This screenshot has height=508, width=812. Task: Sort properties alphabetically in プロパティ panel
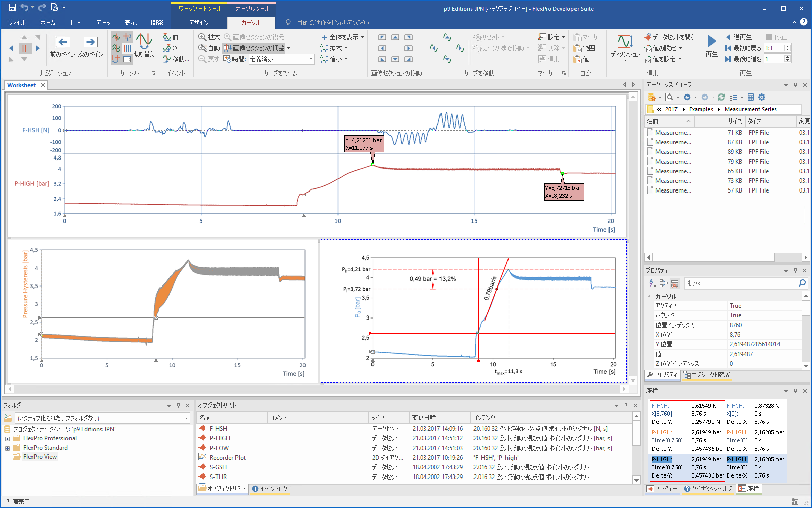click(x=653, y=283)
